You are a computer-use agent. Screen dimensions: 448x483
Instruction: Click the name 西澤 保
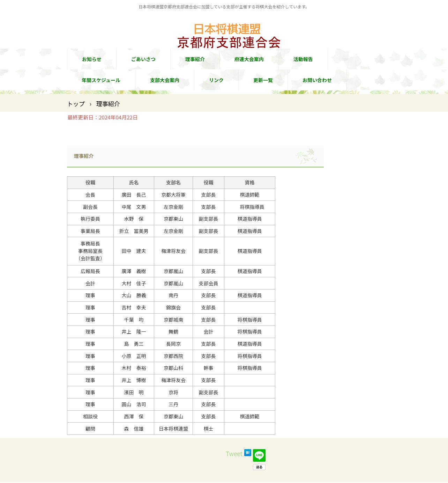click(x=134, y=417)
